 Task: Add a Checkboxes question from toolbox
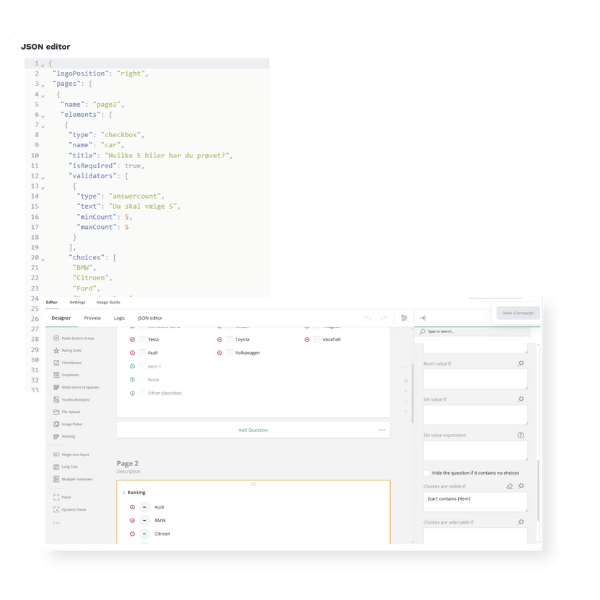pos(67,363)
